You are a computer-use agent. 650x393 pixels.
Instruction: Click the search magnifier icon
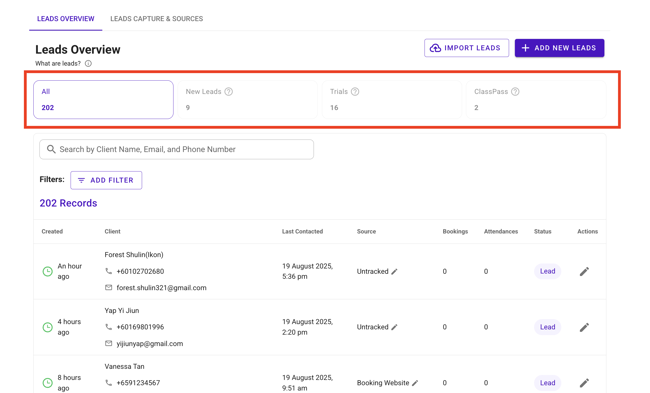tap(51, 149)
